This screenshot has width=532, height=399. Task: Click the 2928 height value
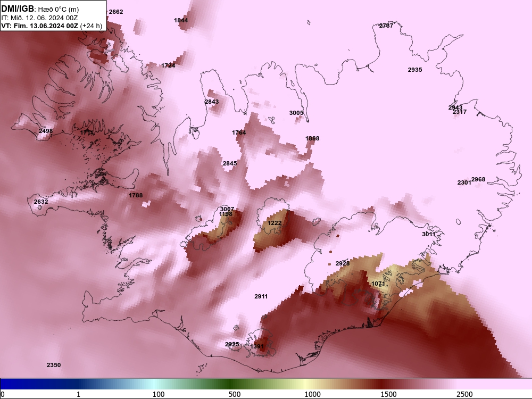342,264
